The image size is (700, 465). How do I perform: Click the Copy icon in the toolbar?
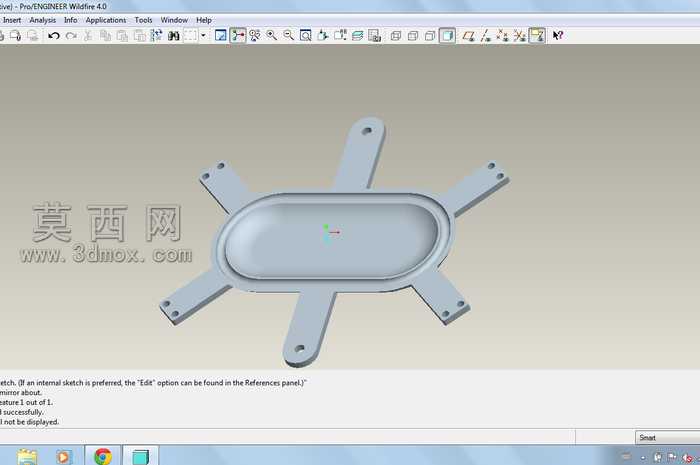point(105,36)
